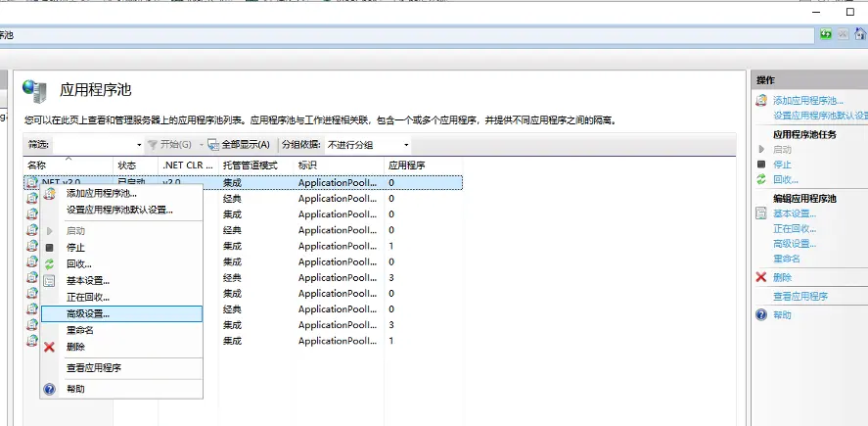Click the 经典 row with 3 applications
Image resolution: width=868 pixels, height=426 pixels.
point(243,277)
